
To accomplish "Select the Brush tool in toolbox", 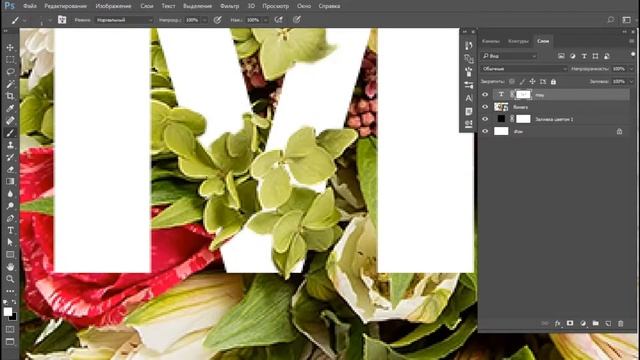I will [10, 133].
